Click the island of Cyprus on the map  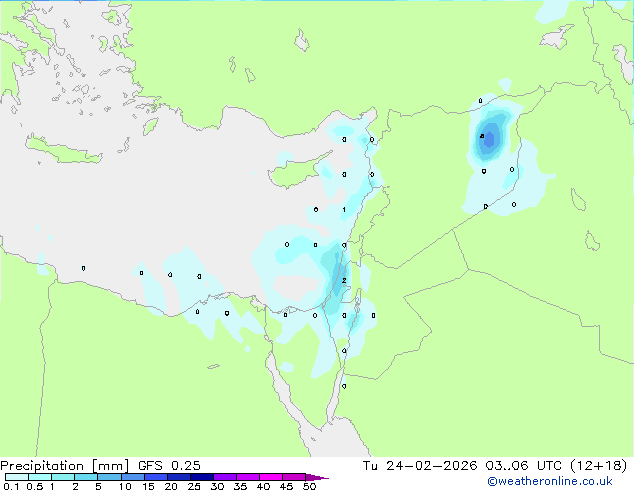[x=293, y=173]
